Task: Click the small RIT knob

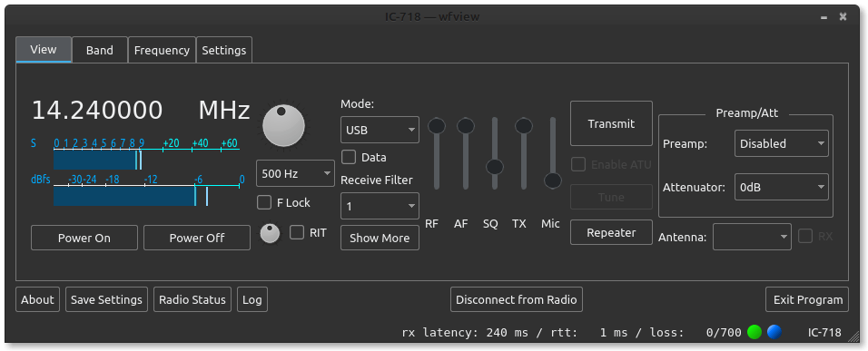Action: [271, 233]
